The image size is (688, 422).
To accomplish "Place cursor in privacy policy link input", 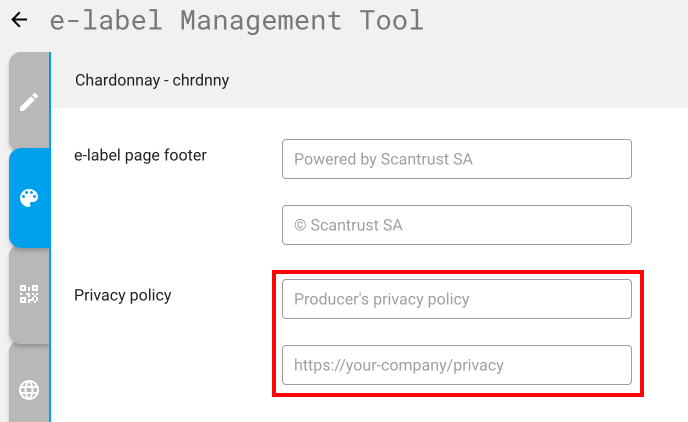I will pyautogui.click(x=457, y=365).
